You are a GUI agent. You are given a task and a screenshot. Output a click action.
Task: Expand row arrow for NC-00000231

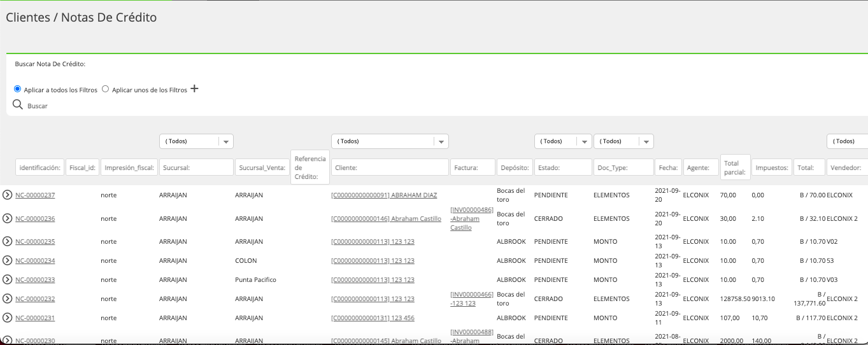tap(8, 318)
